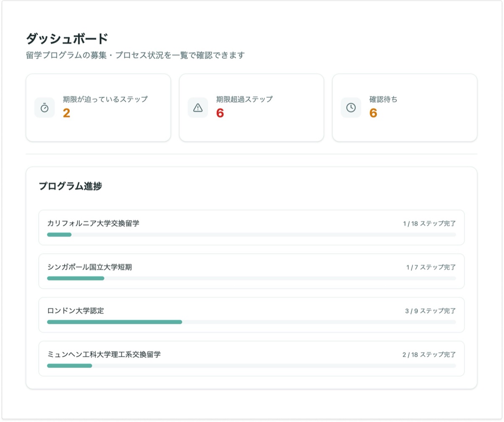504x422 pixels.
Task: Click the progress bar for ロンドン大学認定
Action: pos(252,322)
